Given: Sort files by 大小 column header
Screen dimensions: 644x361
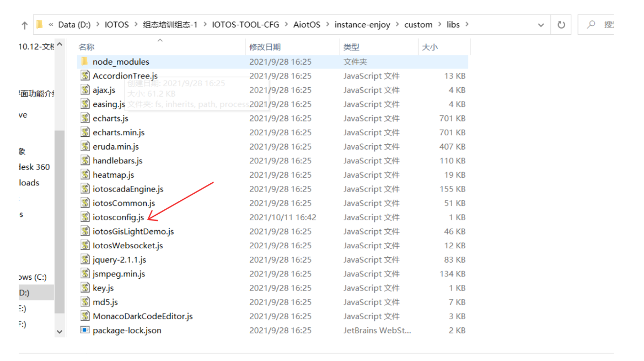Looking at the screenshot, I should point(430,47).
